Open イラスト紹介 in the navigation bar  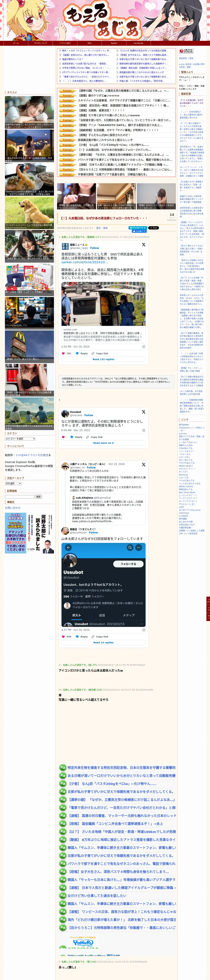(65, 43)
